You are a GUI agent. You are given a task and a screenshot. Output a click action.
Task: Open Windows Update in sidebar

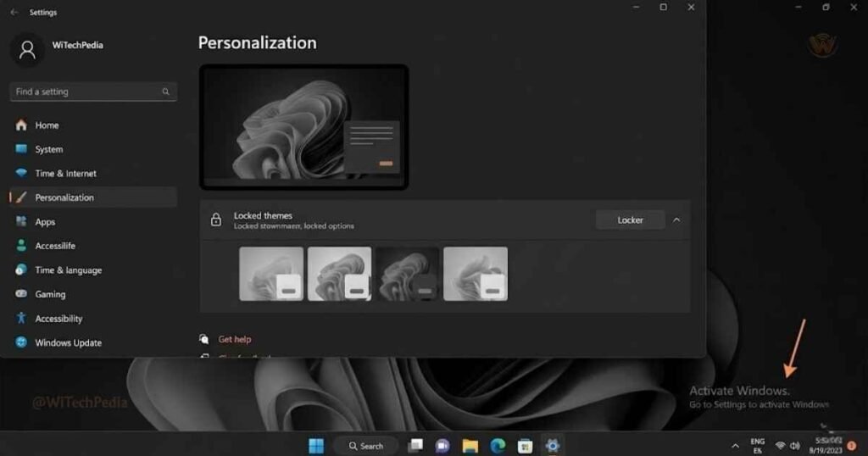pos(93,342)
